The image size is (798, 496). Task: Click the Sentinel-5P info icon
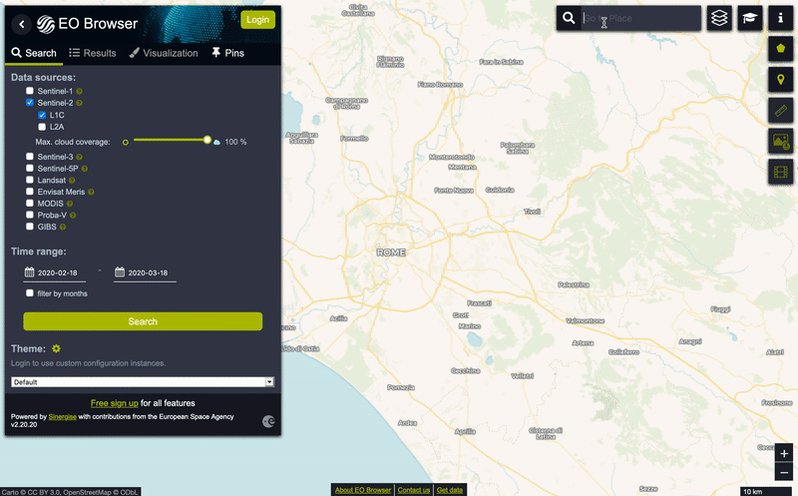pos(84,169)
